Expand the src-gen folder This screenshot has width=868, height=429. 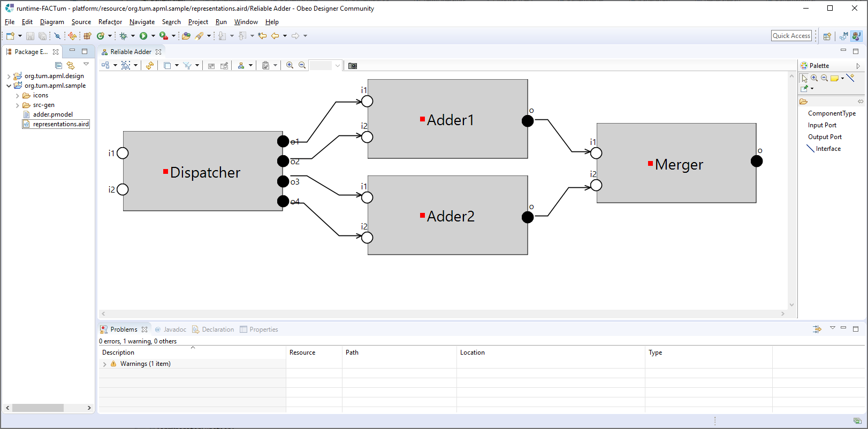click(17, 105)
